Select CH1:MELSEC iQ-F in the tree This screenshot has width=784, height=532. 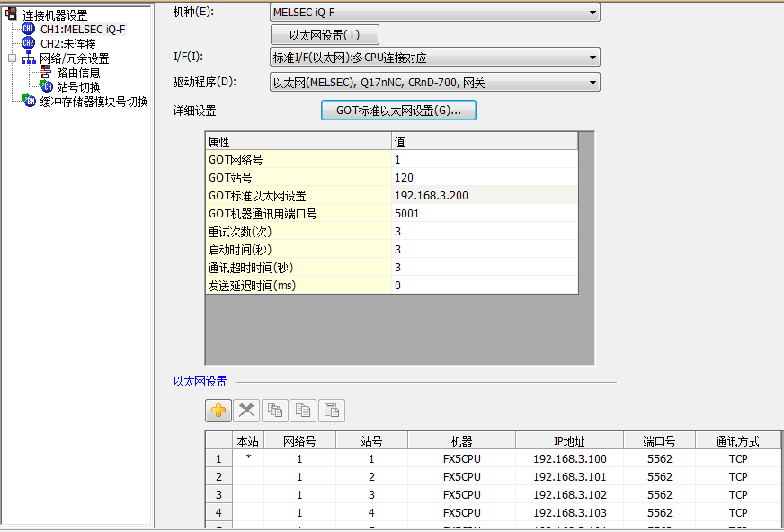(x=82, y=30)
